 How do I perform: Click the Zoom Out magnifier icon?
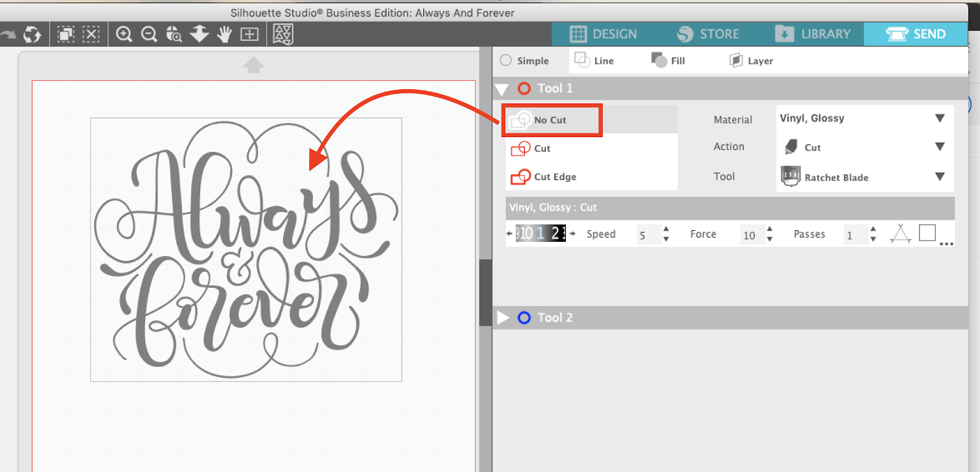[149, 34]
